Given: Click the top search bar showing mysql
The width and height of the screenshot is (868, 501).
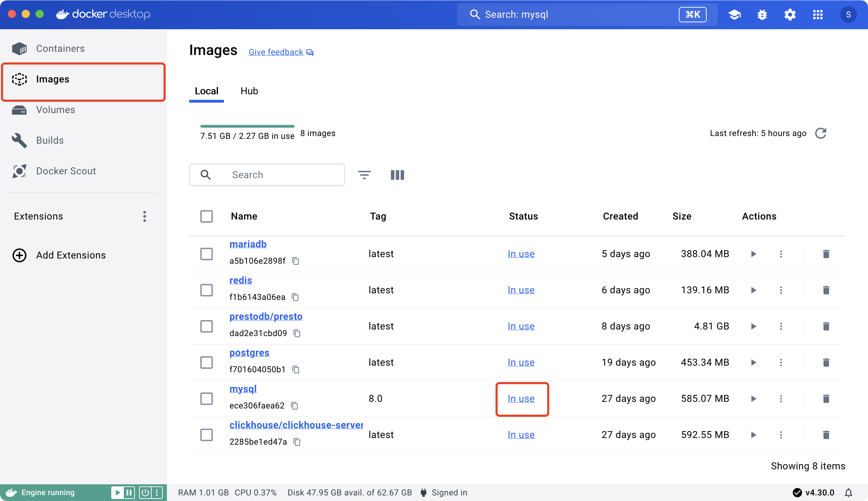Looking at the screenshot, I should pyautogui.click(x=587, y=15).
